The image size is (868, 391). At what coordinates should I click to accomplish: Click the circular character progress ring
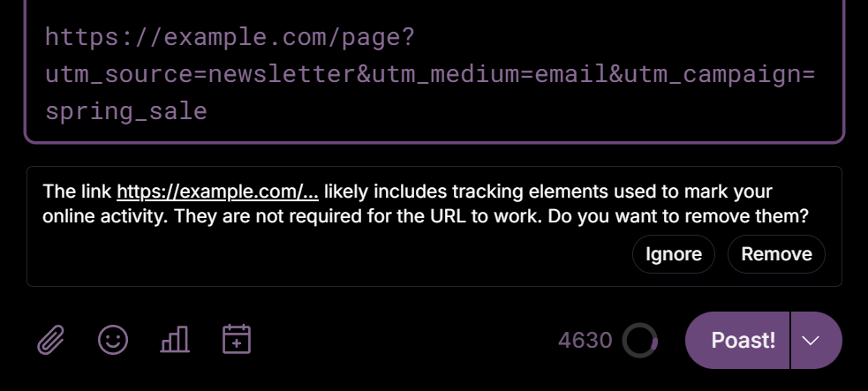pyautogui.click(x=639, y=340)
